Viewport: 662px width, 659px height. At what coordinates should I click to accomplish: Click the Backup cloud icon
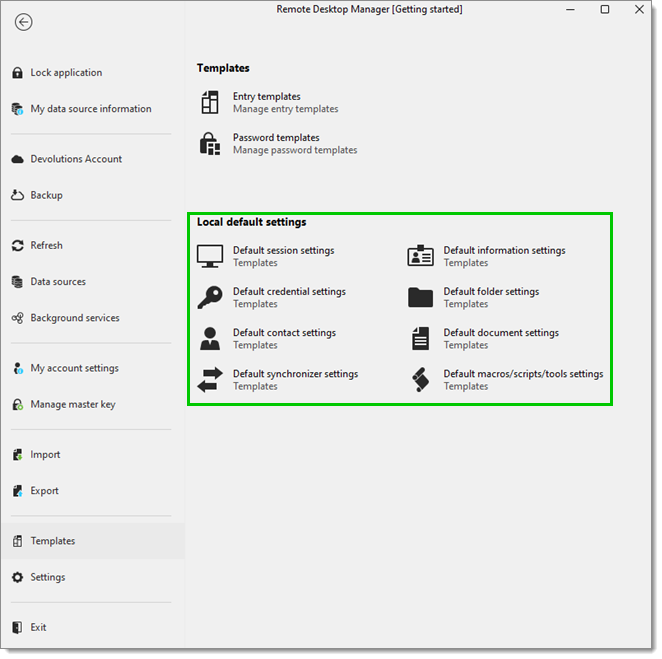(17, 195)
